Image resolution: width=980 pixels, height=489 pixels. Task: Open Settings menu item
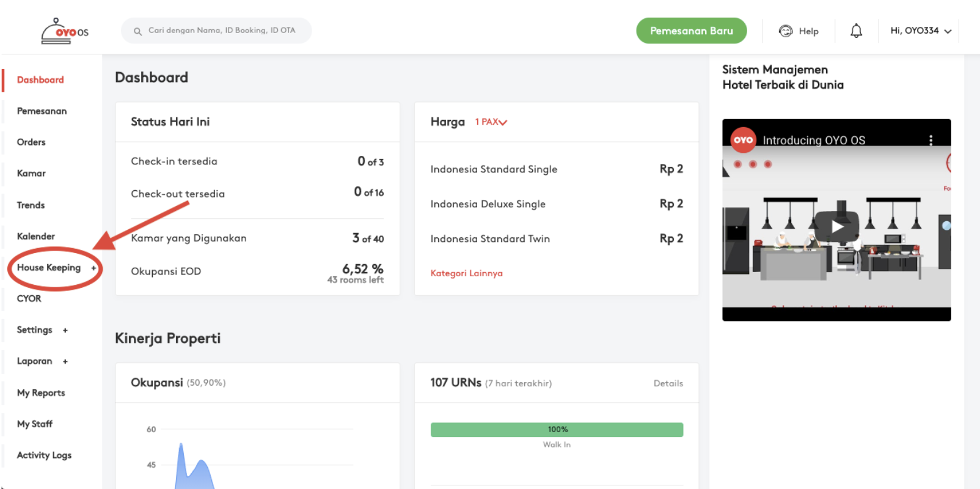[x=34, y=330]
